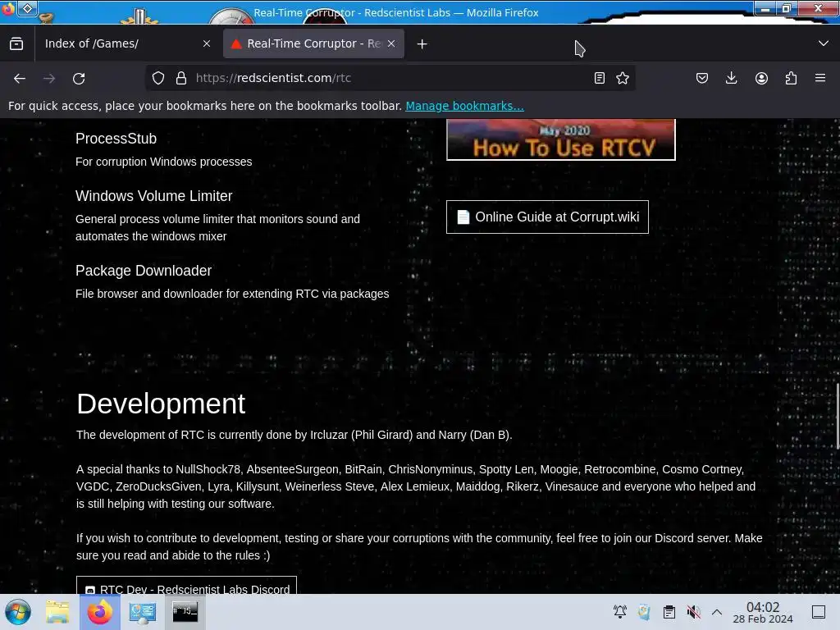Select Real-Time Corruptor tab

coord(313,44)
